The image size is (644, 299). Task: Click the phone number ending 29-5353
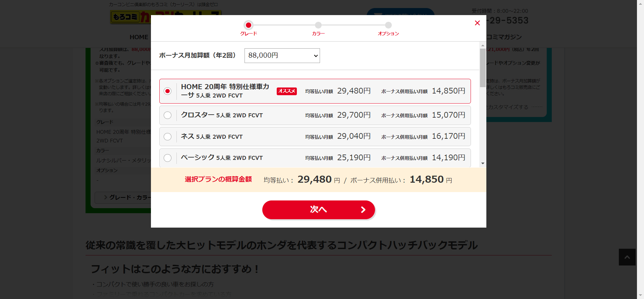click(x=507, y=21)
